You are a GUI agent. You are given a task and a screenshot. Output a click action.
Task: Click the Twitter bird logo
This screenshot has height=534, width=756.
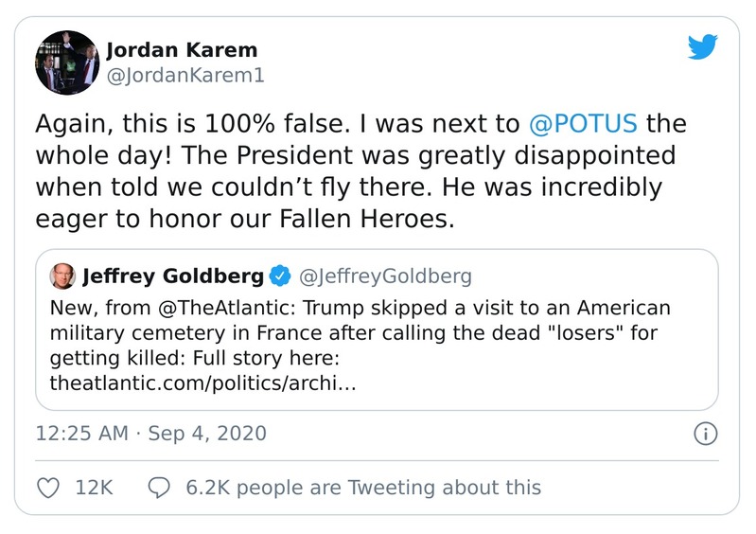point(702,46)
